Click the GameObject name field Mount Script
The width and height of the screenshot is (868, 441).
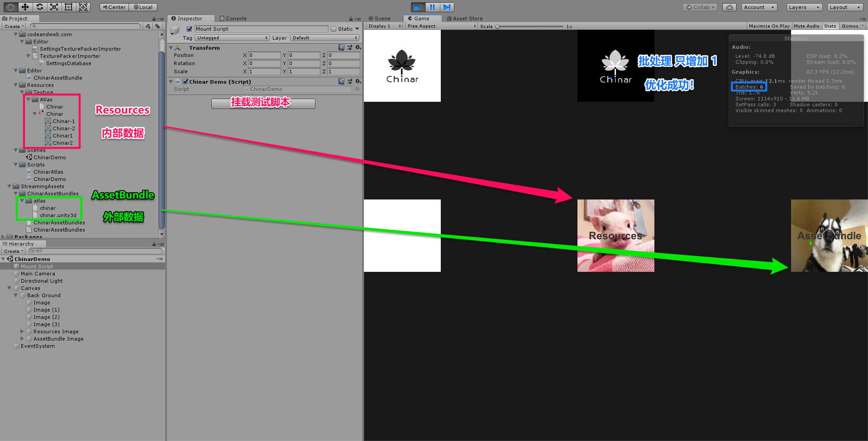tap(261, 29)
